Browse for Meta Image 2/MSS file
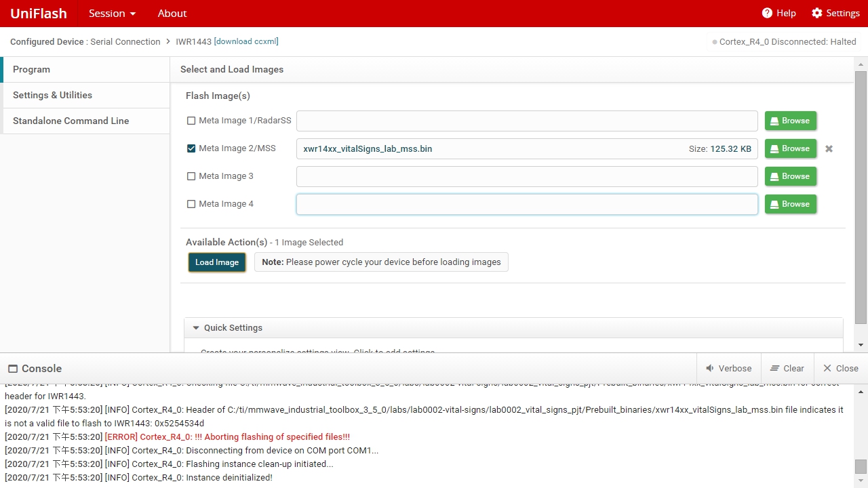 [x=791, y=148]
